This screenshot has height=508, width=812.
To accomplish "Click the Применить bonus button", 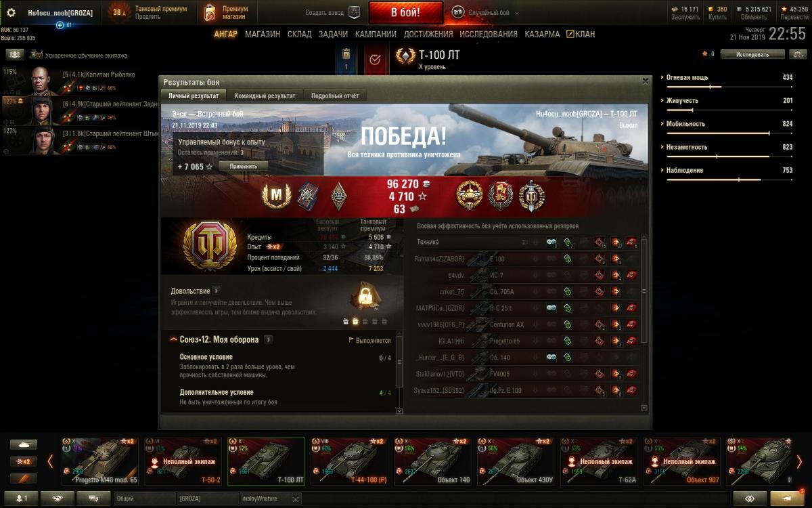I will coord(243,166).
